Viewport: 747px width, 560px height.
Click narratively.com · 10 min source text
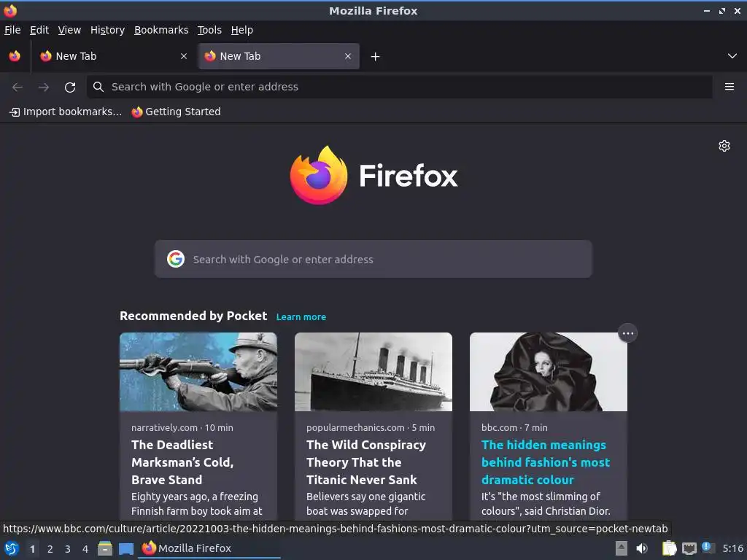point(182,427)
